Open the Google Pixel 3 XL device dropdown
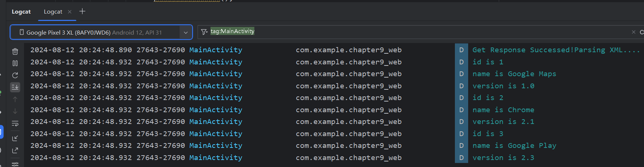Image resolution: width=644 pixels, height=167 pixels. [x=94, y=32]
